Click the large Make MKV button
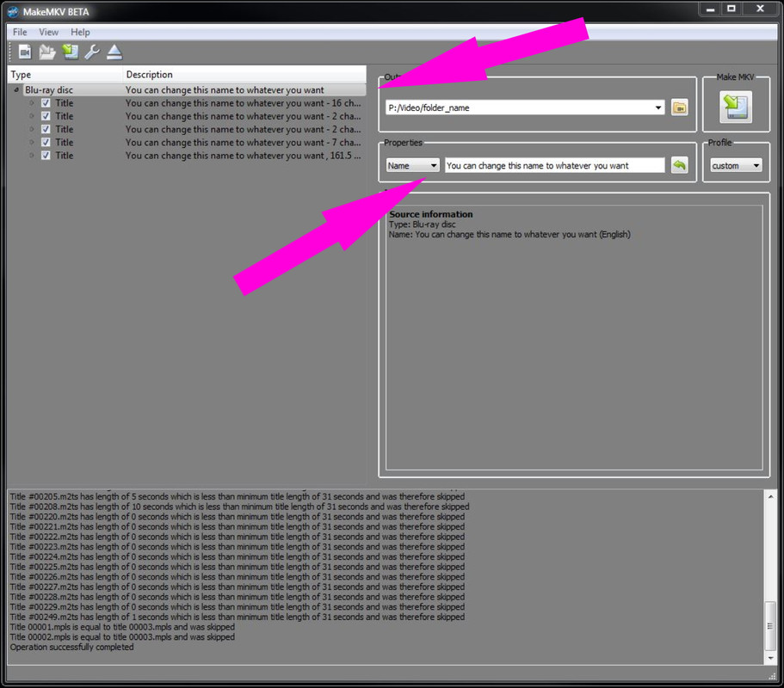This screenshot has width=784, height=688. pyautogui.click(x=736, y=107)
